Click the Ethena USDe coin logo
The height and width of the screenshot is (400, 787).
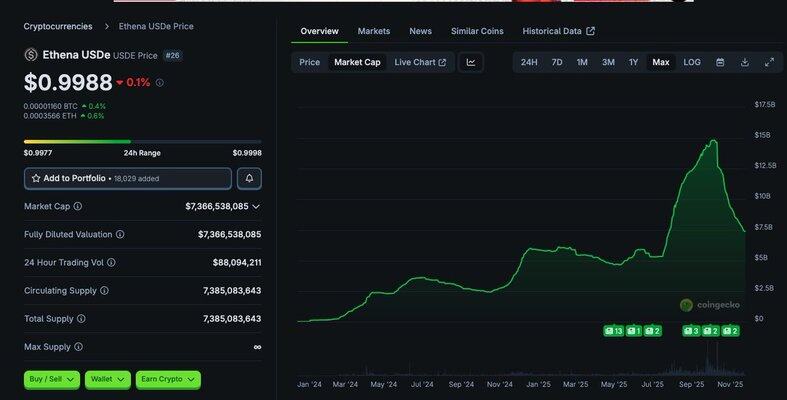[x=31, y=55]
